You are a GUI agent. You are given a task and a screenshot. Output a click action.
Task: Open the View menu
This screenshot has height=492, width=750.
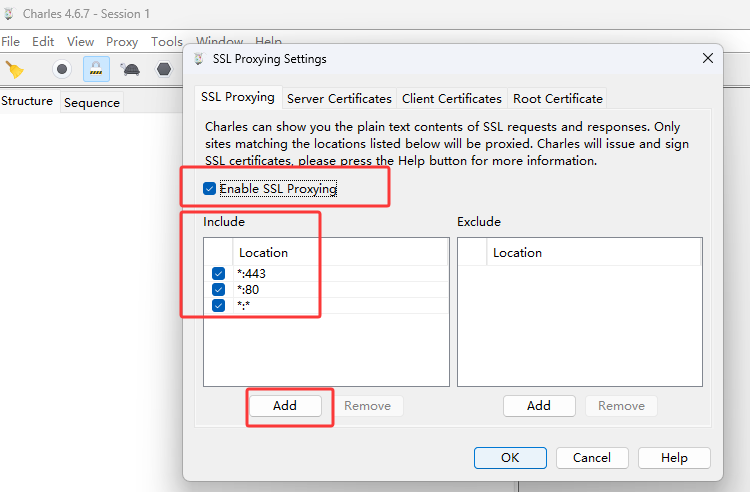pos(80,42)
